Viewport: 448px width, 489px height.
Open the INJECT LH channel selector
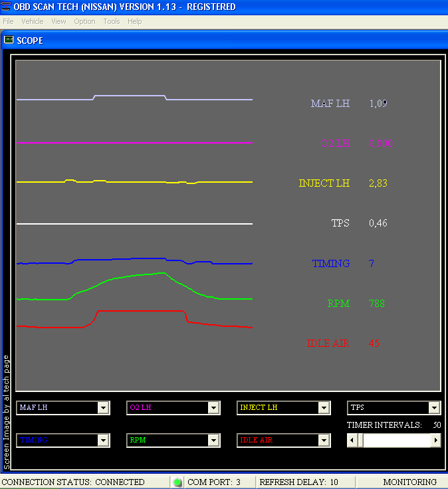point(324,408)
